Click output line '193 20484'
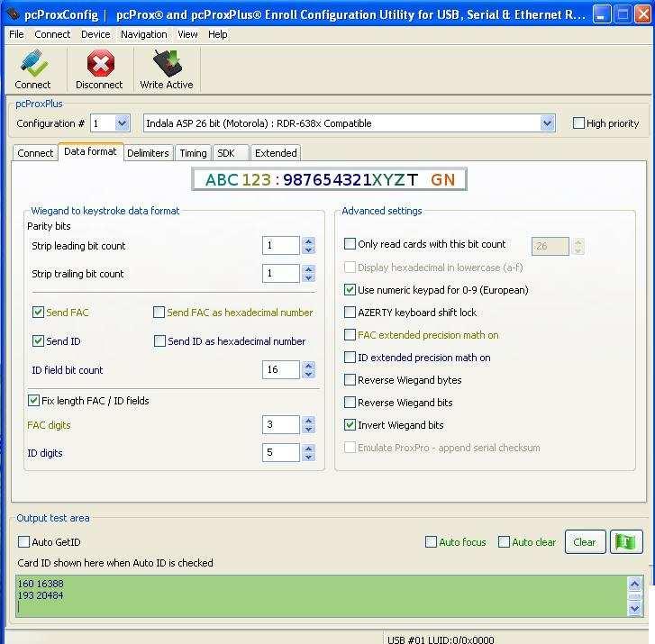This screenshot has width=655, height=644. coord(41,595)
